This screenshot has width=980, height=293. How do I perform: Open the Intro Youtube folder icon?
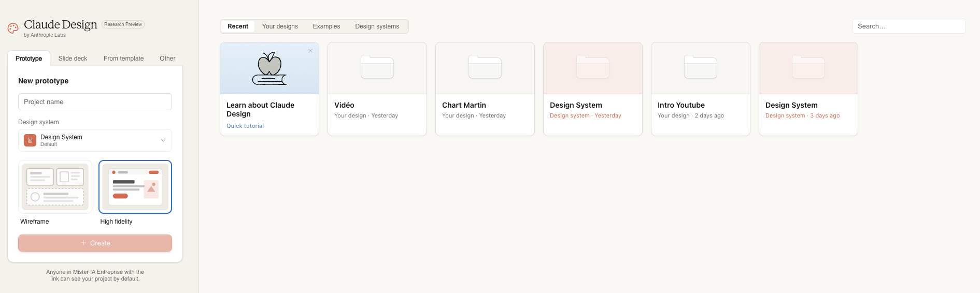click(x=701, y=67)
